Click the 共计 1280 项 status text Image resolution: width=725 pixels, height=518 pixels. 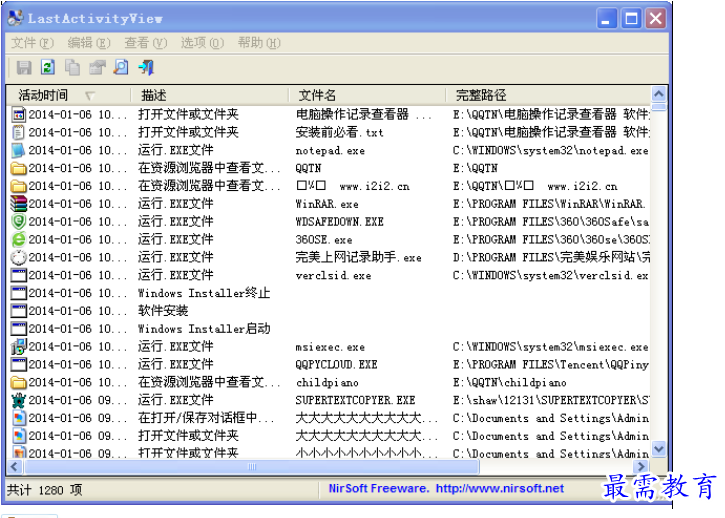(44, 490)
